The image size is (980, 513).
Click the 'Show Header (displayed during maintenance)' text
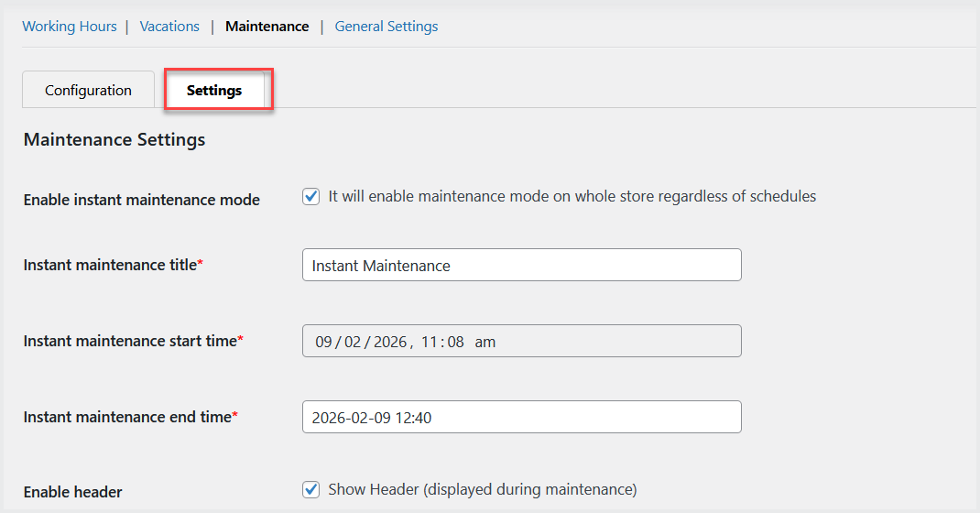point(482,489)
